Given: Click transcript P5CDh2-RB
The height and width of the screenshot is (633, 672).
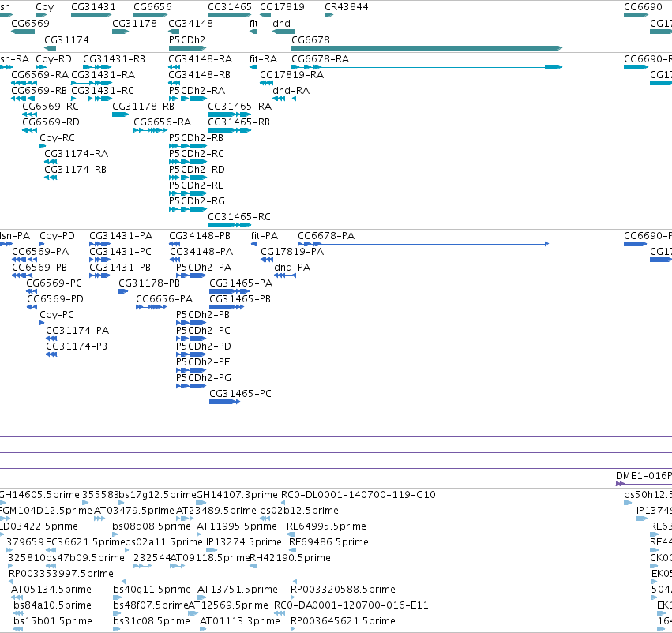Looking at the screenshot, I should point(196,138).
